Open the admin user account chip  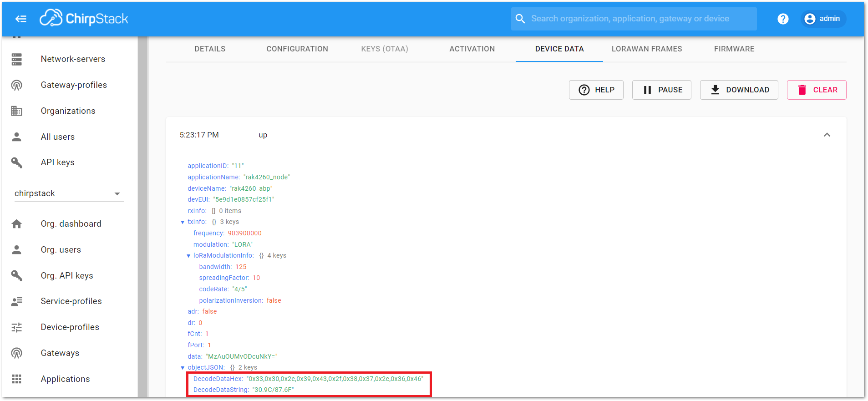point(823,19)
